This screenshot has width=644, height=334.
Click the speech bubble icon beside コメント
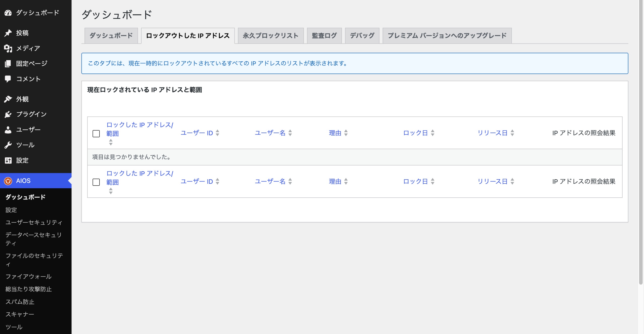coord(8,79)
